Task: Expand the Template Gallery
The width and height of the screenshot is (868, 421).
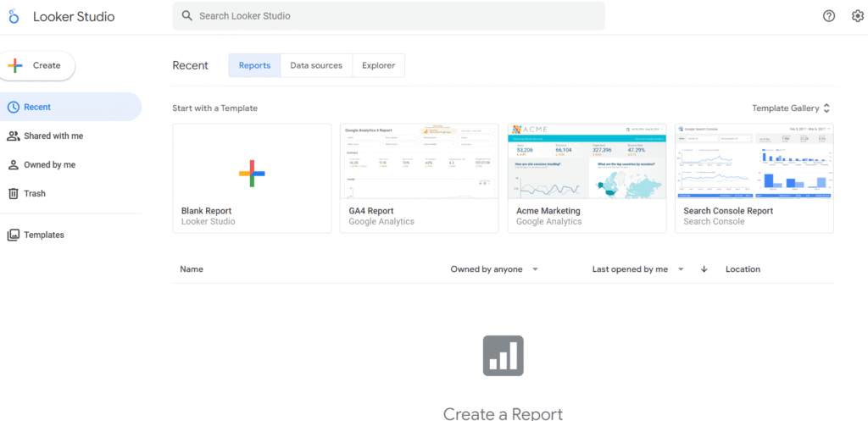Action: pos(791,108)
